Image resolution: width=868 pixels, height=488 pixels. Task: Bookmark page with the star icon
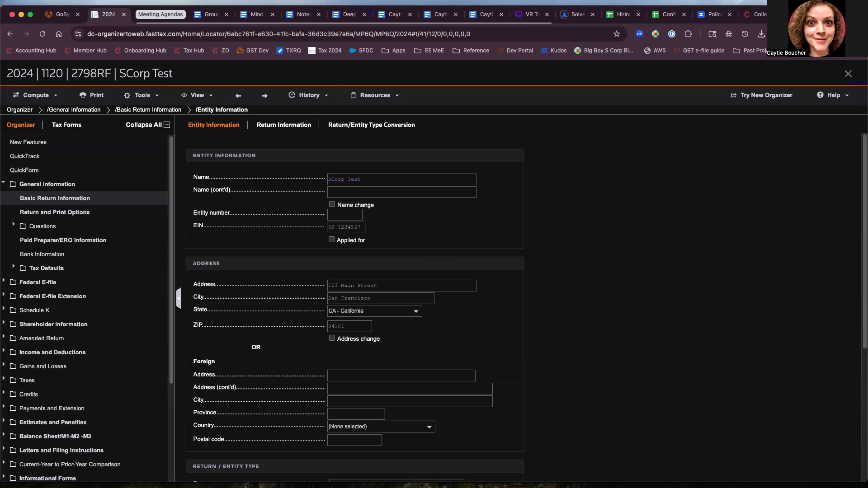616,34
